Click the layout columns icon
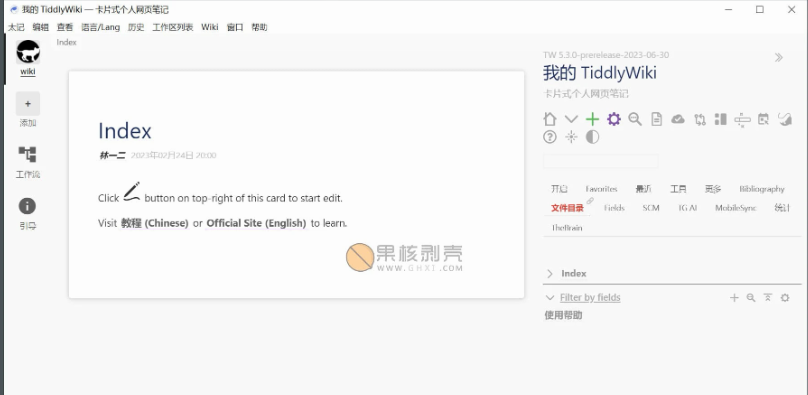 click(x=720, y=119)
